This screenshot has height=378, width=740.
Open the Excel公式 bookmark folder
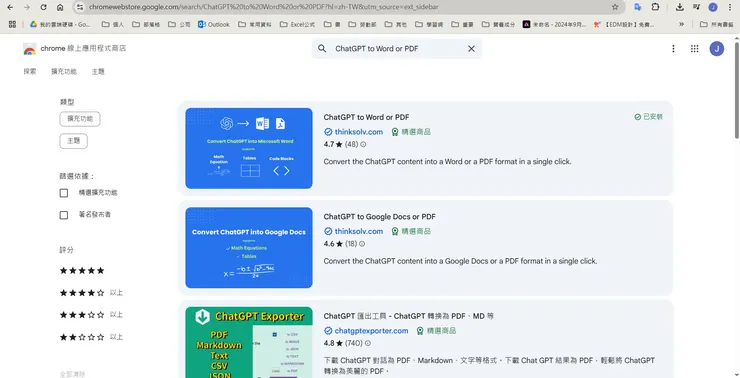tap(297, 24)
